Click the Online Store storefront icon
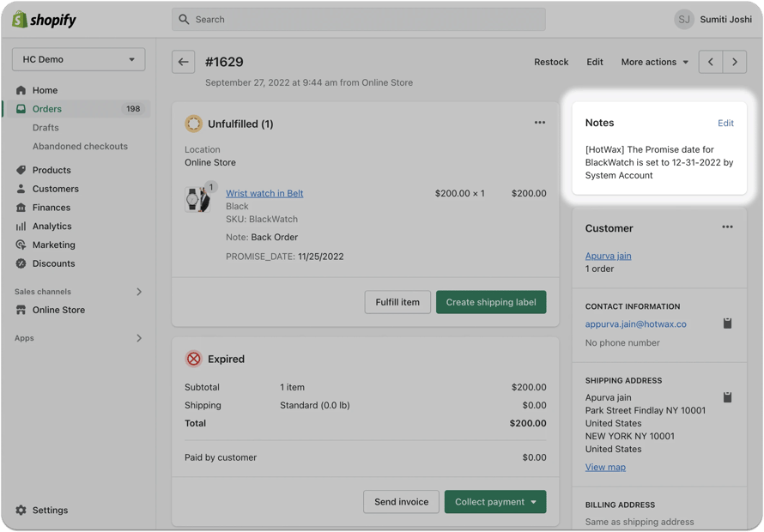Image resolution: width=764 pixels, height=532 pixels. coord(21,310)
